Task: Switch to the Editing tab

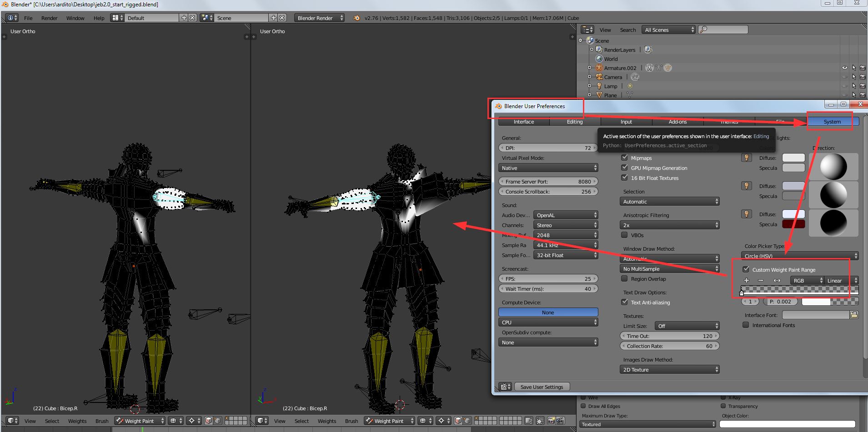Action: (575, 122)
